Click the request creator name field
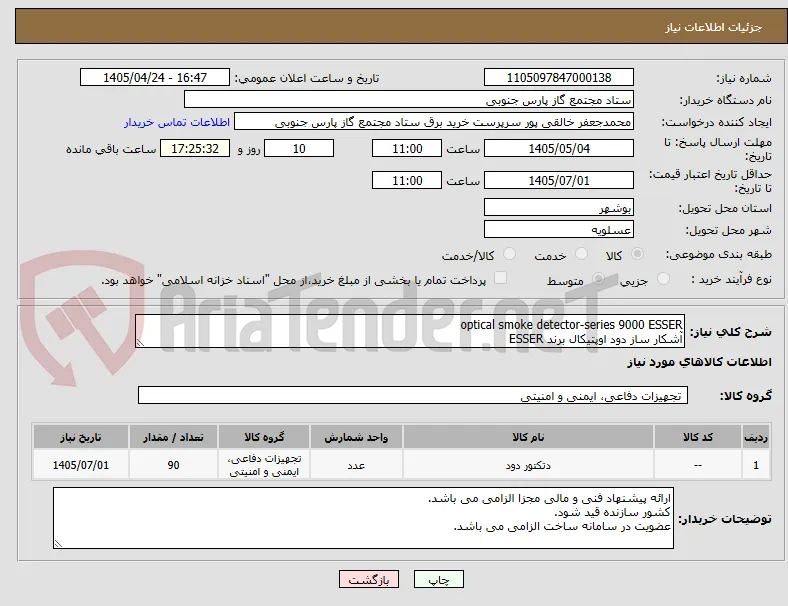 (434, 122)
